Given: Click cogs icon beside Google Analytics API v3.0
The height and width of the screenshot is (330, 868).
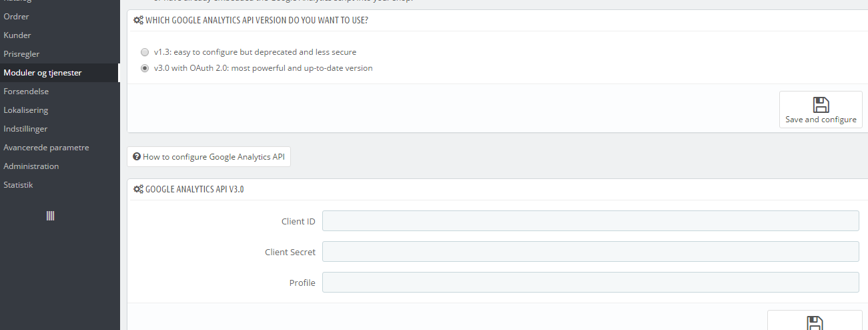Looking at the screenshot, I should pos(138,190).
